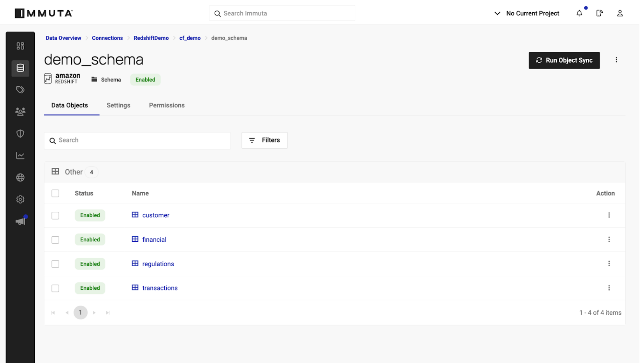Viewport: 644px width, 363px height.
Task: Open the user profile icon
Action: (620, 13)
